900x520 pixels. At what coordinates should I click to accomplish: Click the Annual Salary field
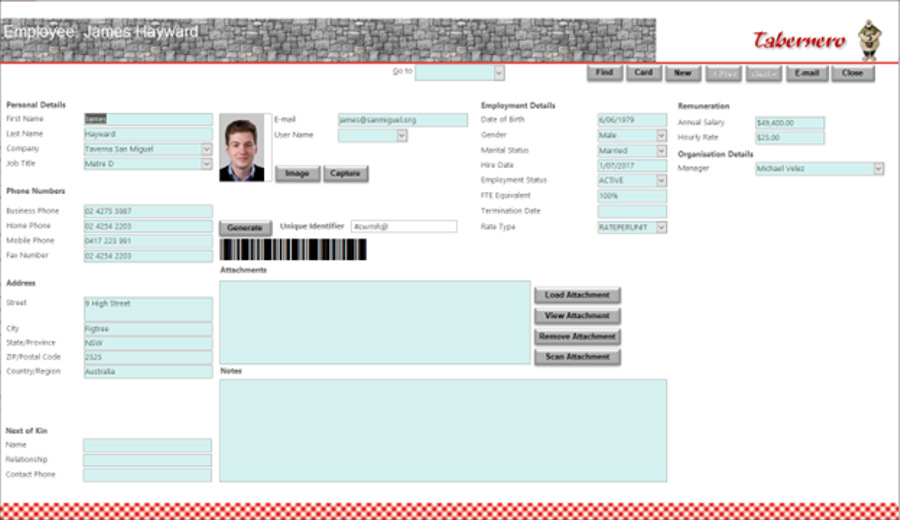tap(790, 123)
